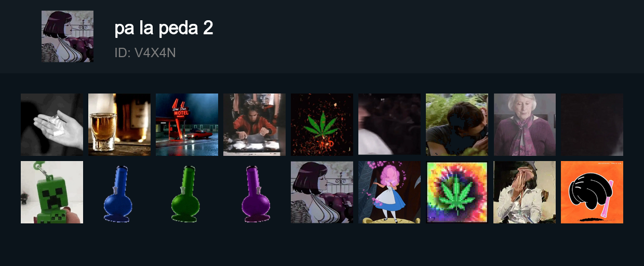Screen dimensions: 644x266
Task: Select the hand holding foil sticker
Action: (x=52, y=125)
